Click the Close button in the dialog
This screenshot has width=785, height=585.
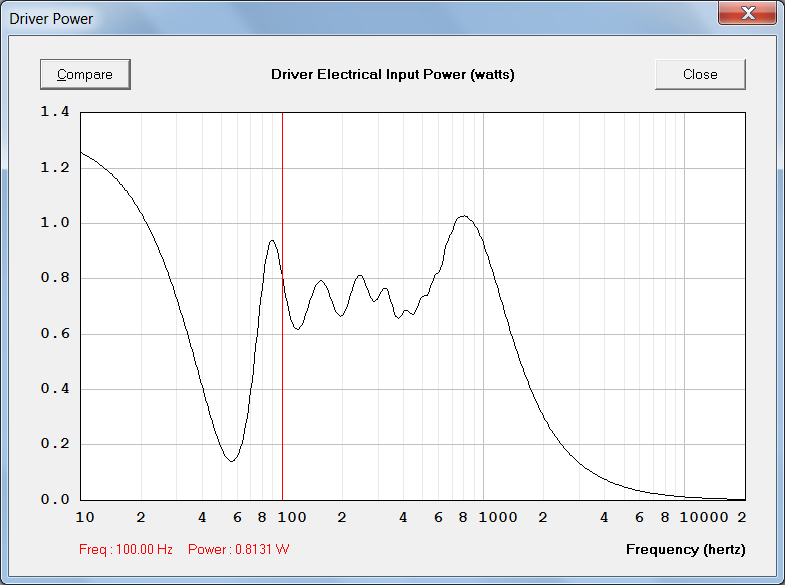(700, 75)
